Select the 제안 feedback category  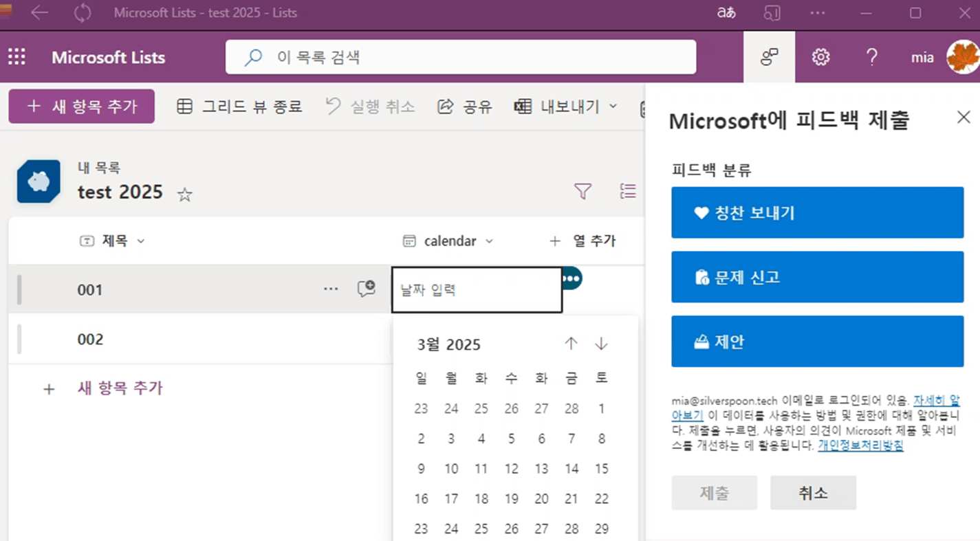pyautogui.click(x=818, y=342)
